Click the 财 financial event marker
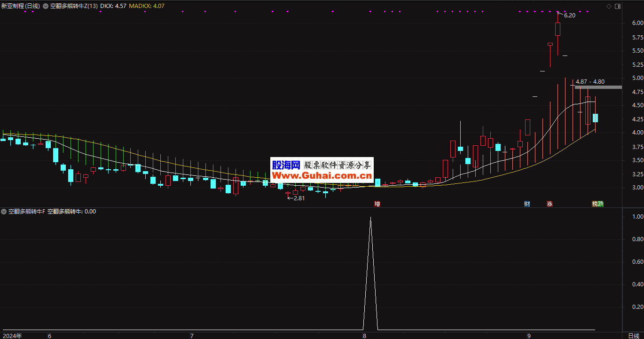The width and height of the screenshot is (644, 339). coord(527,204)
